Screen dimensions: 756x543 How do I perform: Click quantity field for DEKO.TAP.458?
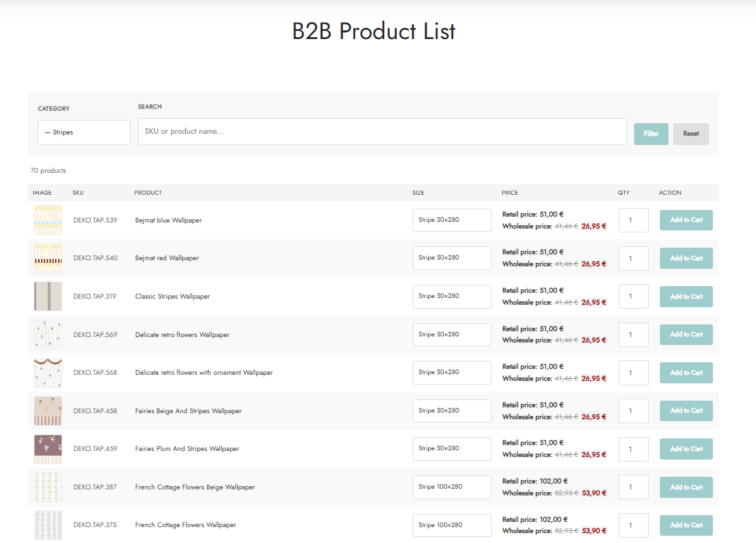(633, 411)
